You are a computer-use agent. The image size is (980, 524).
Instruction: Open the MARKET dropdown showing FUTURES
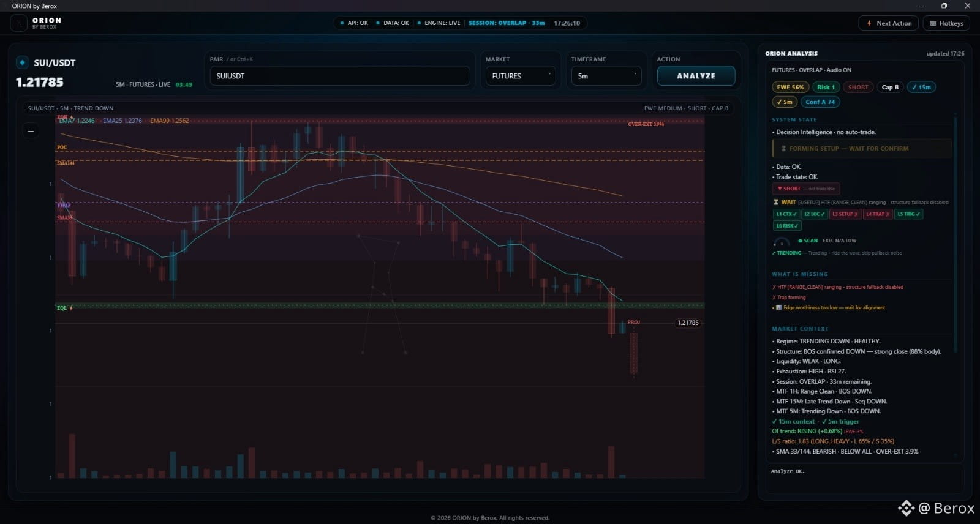click(x=521, y=76)
